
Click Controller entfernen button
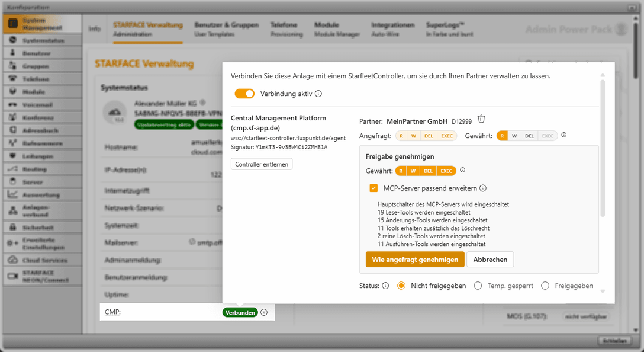[262, 164]
